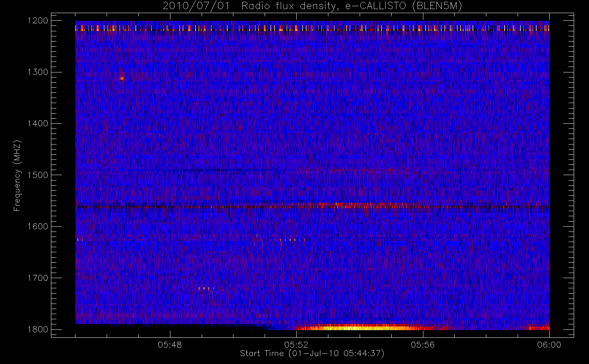Click the 'Start Time (01-Jul-10 05:44:37)' label

coord(312,353)
